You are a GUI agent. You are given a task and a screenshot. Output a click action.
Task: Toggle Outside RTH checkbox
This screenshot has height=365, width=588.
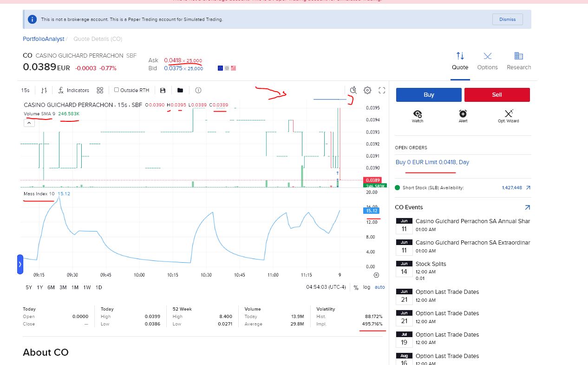117,90
